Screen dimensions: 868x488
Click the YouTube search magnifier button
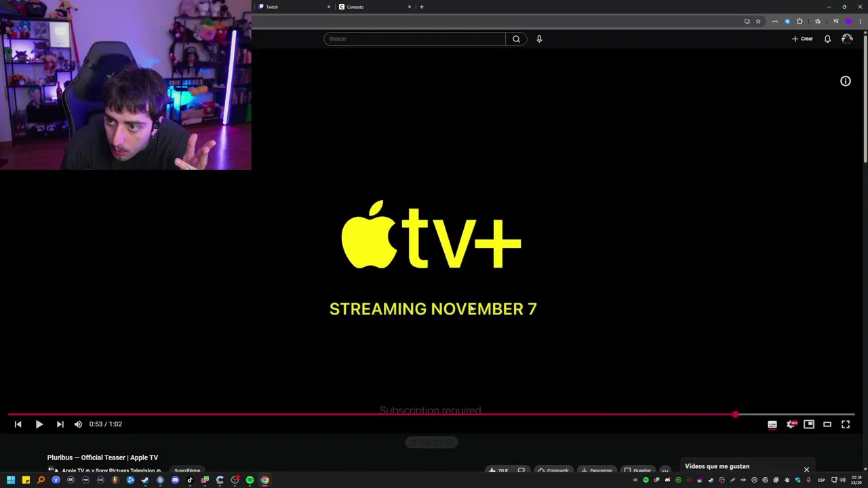(x=516, y=39)
